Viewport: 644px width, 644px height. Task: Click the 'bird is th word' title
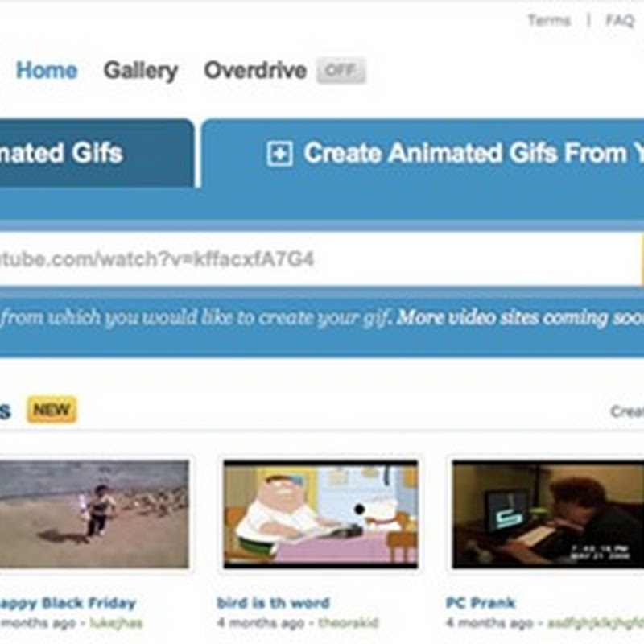pyautogui.click(x=273, y=602)
